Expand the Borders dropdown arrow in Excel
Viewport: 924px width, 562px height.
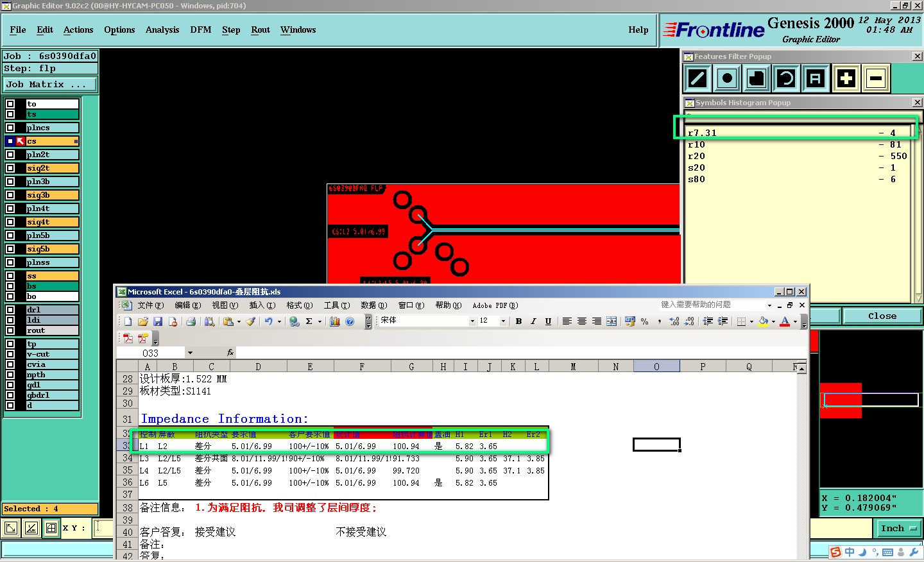(751, 321)
